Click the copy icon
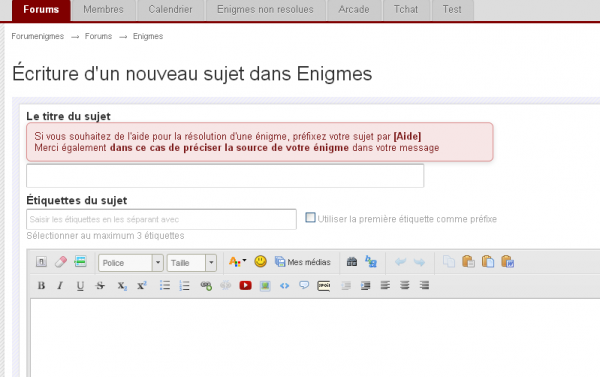Image resolution: width=600 pixels, height=377 pixels. tap(449, 262)
